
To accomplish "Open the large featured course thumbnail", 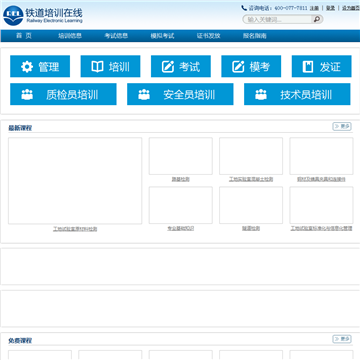I will [x=75, y=181].
